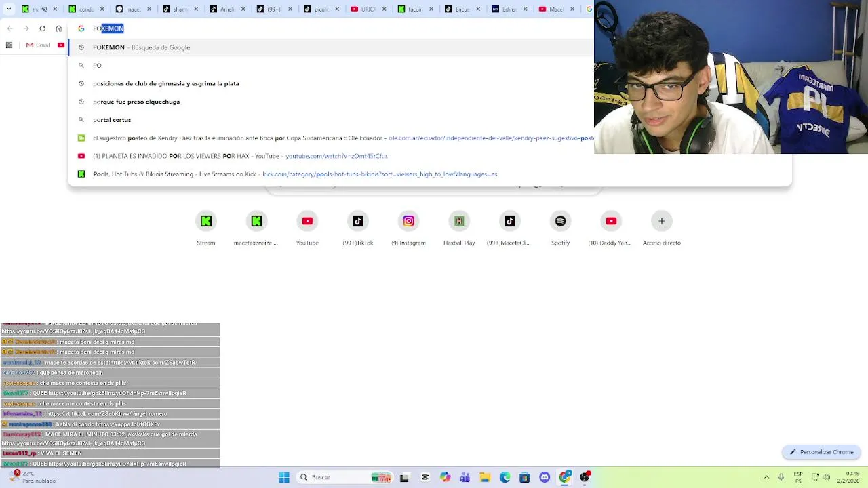Viewport: 868px width, 488px height.
Task: Open the ESP language switcher
Action: coord(798,477)
